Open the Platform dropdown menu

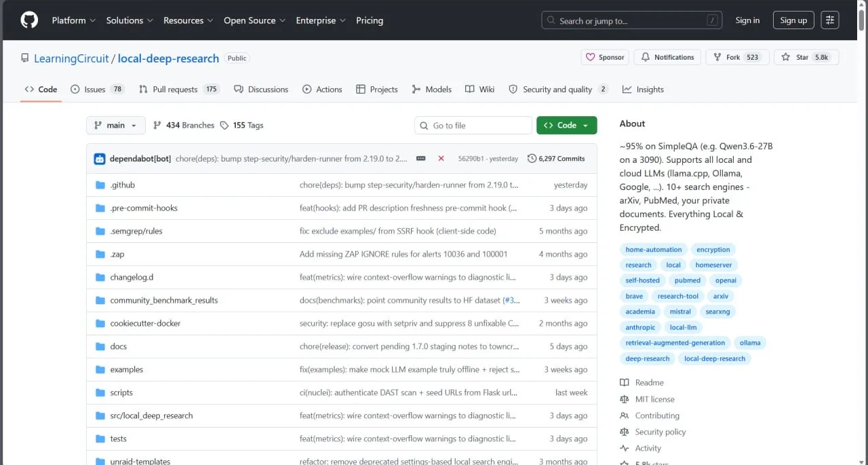(74, 20)
